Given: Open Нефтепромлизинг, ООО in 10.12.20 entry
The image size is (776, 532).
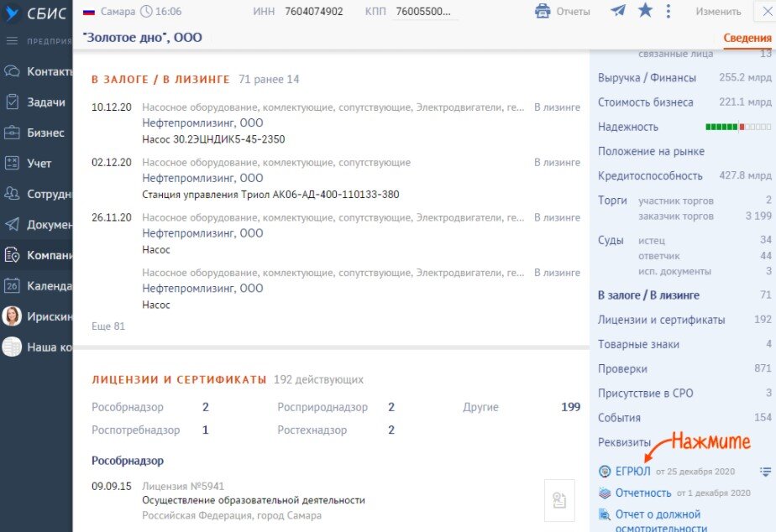Looking at the screenshot, I should (x=202, y=123).
